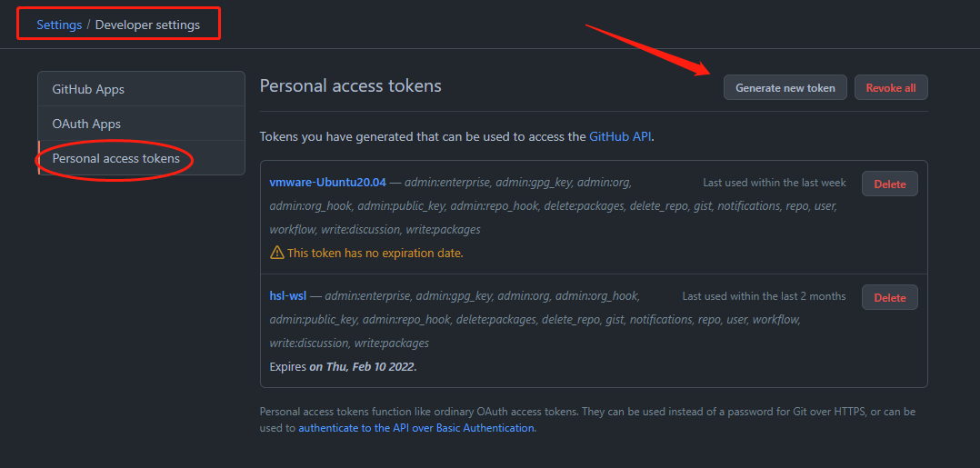The height and width of the screenshot is (468, 980).
Task: Open the GitHub Apps section
Action: click(141, 89)
